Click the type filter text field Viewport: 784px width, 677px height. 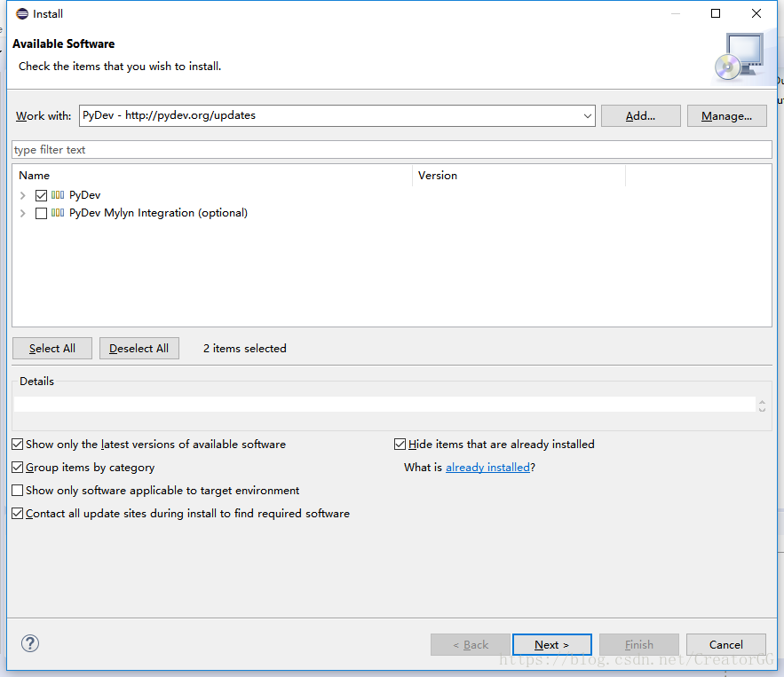[391, 150]
